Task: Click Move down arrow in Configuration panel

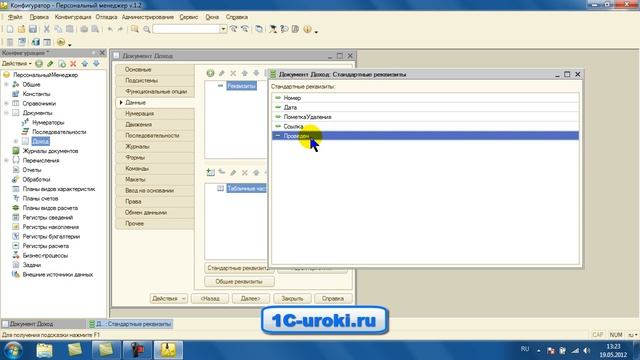Action: click(96, 64)
